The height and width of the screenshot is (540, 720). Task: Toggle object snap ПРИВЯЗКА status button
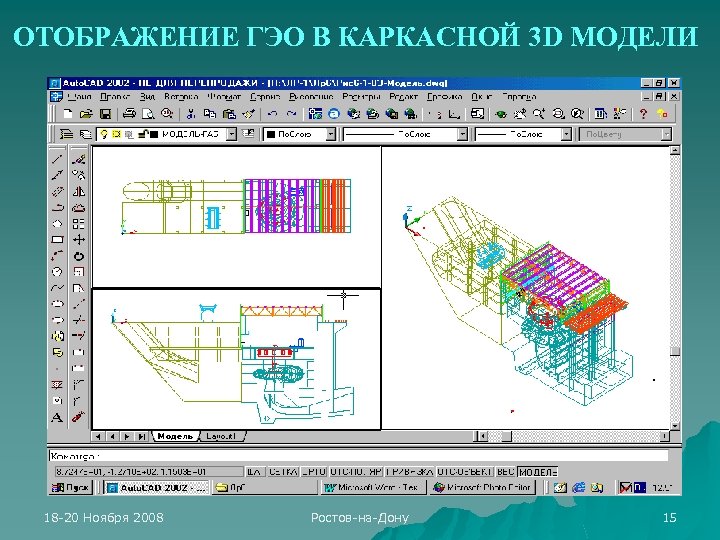pos(410,472)
